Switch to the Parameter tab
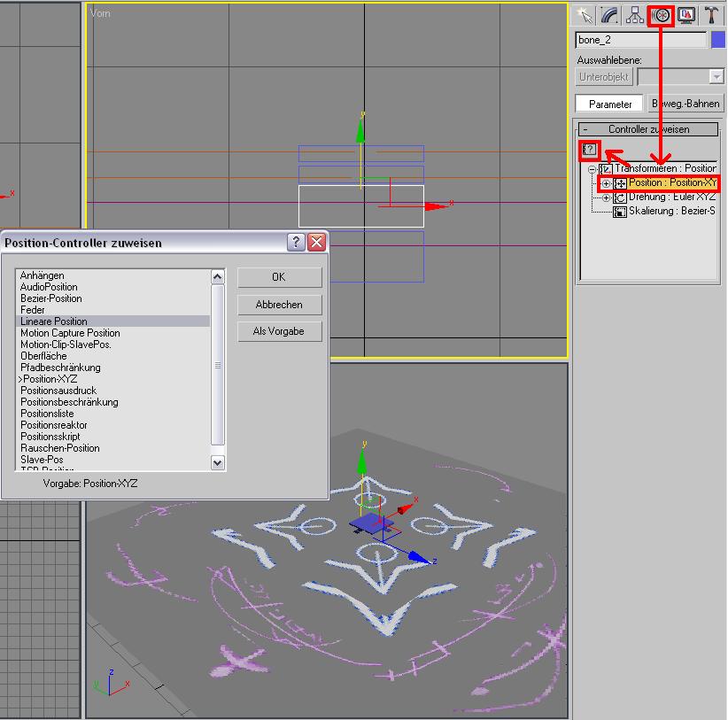The width and height of the screenshot is (728, 720). pos(609,104)
